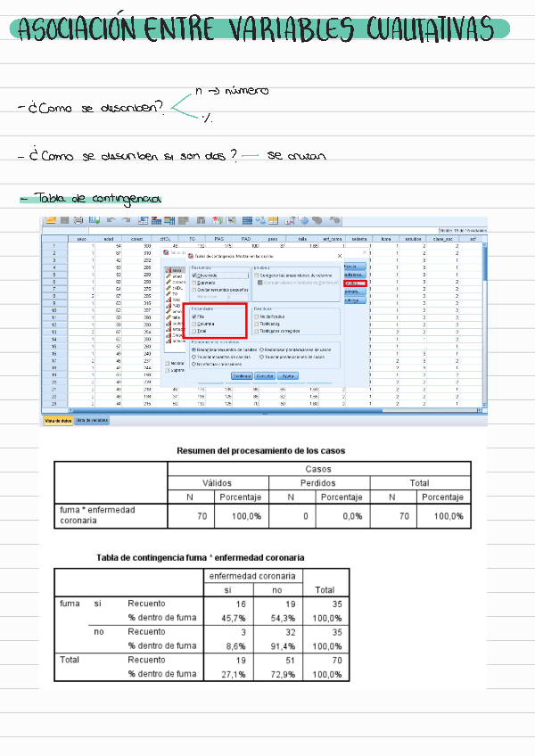Click the Undo arrow in toolbar
The image size is (535, 756).
(111, 220)
